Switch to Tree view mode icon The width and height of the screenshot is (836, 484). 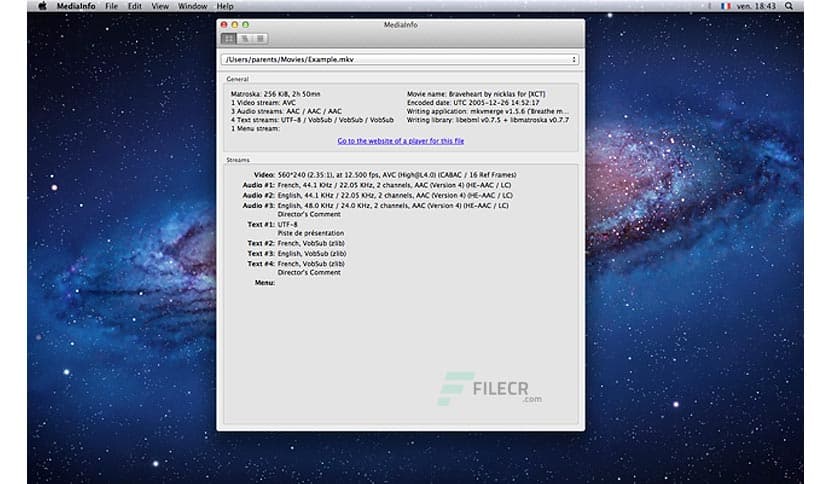click(245, 38)
